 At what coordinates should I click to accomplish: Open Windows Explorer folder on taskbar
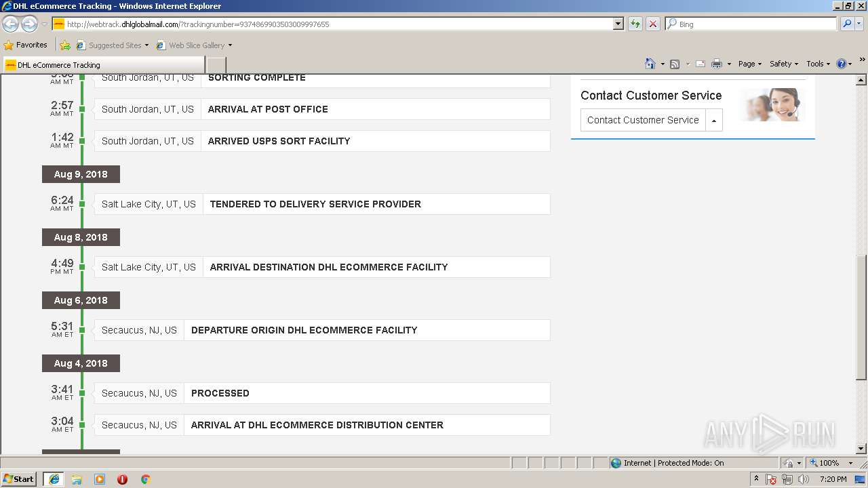77,479
